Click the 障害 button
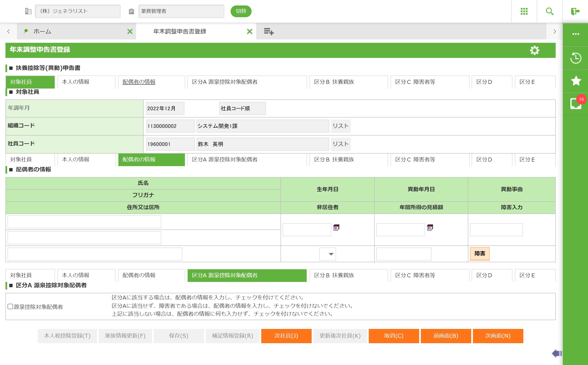The image size is (588, 365). coord(479,253)
